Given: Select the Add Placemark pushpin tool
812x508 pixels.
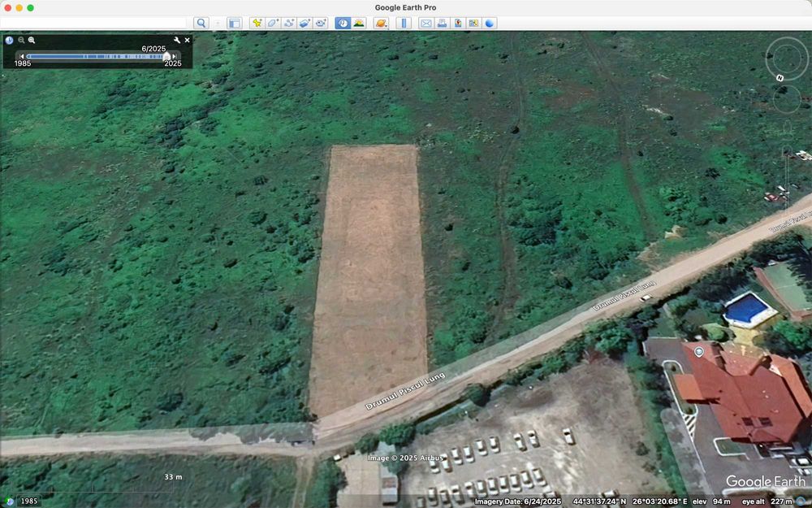Looking at the screenshot, I should pos(257,23).
